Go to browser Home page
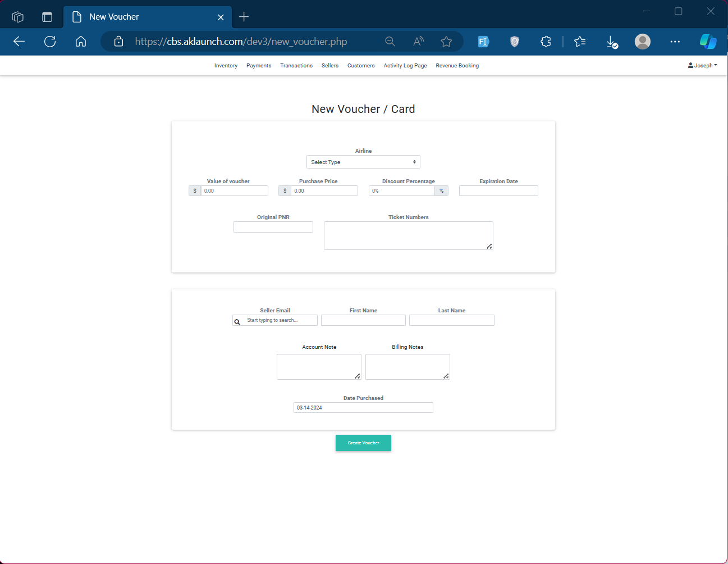 81,42
